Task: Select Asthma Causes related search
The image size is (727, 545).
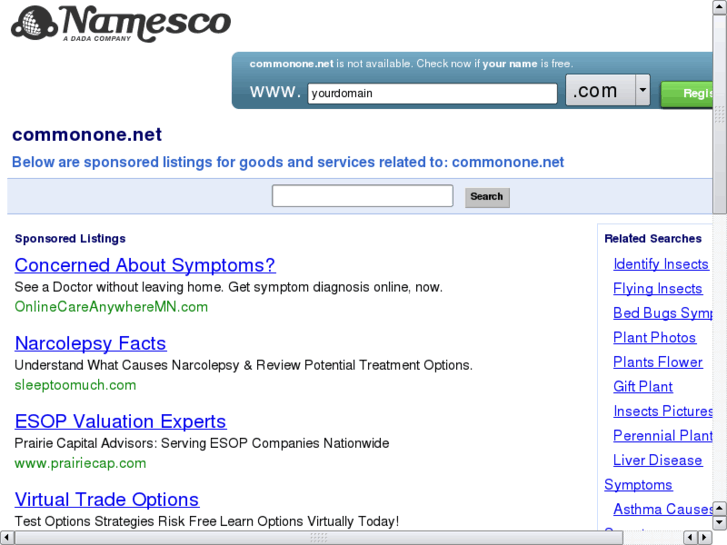Action: (663, 509)
